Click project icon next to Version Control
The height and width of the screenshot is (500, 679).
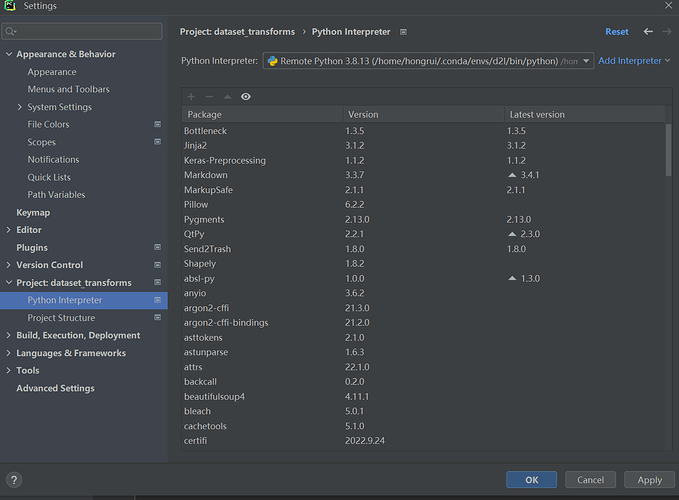158,265
